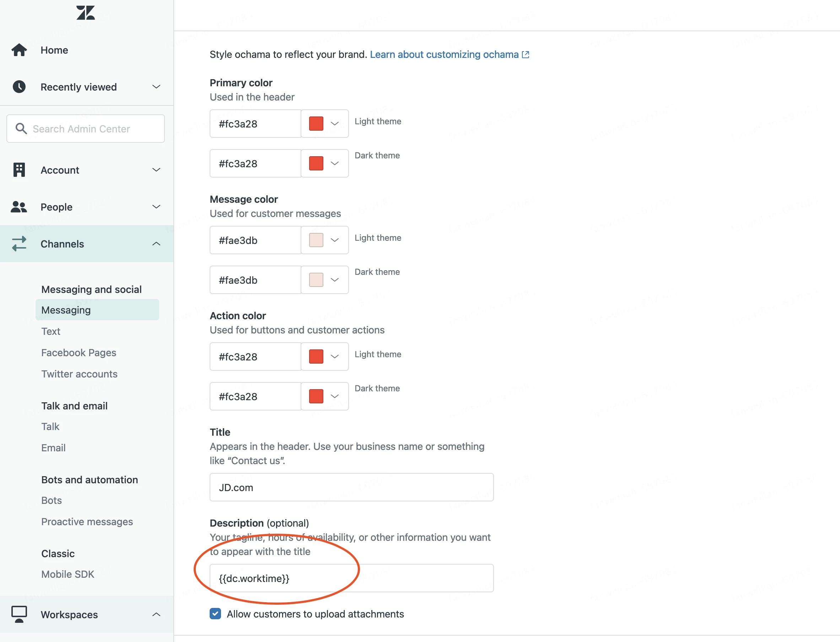Image resolution: width=840 pixels, height=642 pixels.
Task: Open Primary color light theme picker dropdown
Action: pyautogui.click(x=334, y=124)
